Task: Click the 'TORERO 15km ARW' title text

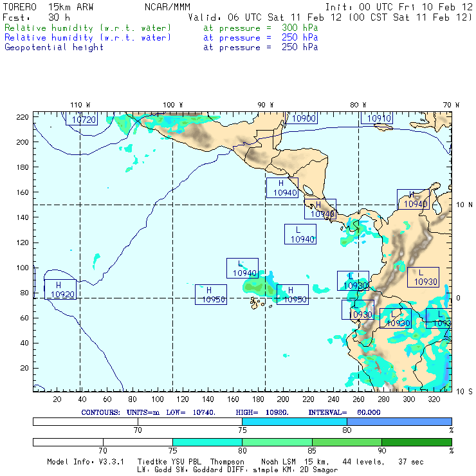Action: click(x=48, y=7)
